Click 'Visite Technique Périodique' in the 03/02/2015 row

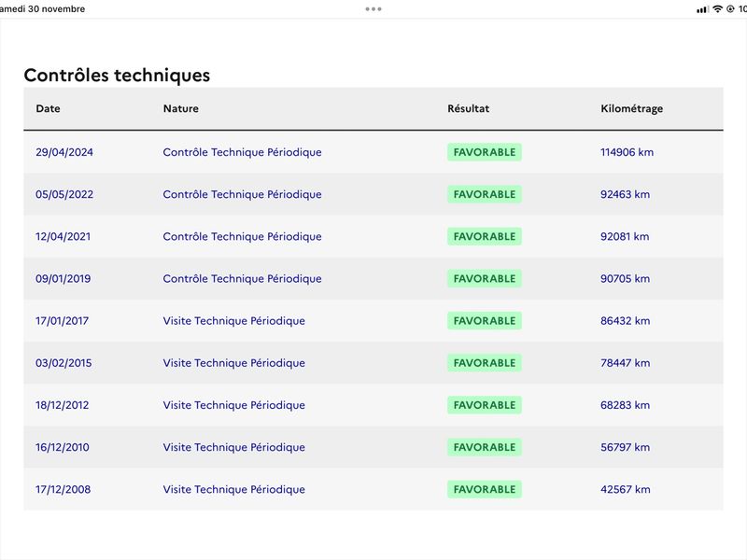(234, 363)
